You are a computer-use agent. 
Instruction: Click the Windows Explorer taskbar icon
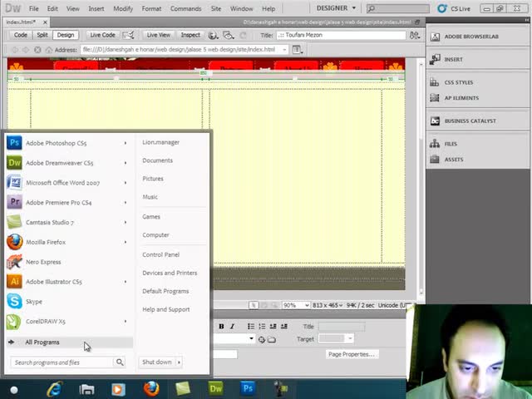(86, 389)
